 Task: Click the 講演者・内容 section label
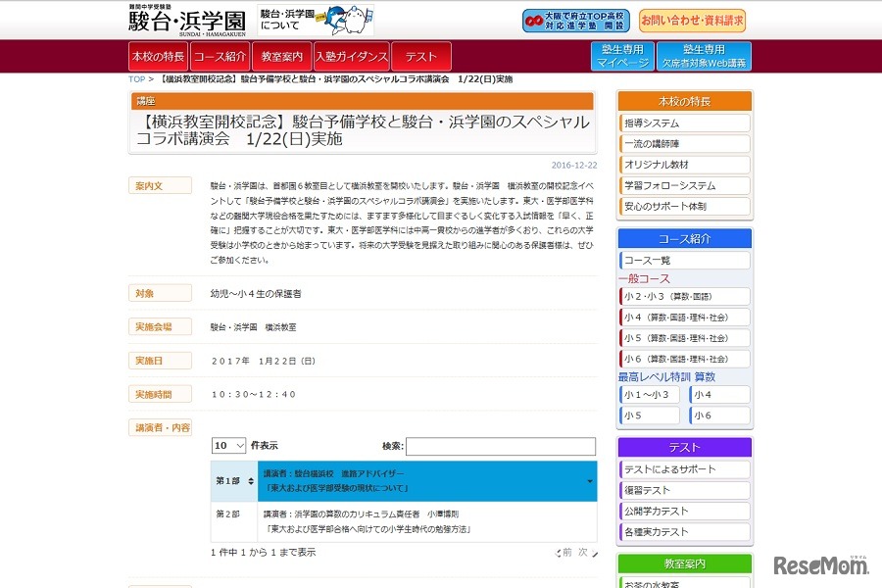(160, 426)
